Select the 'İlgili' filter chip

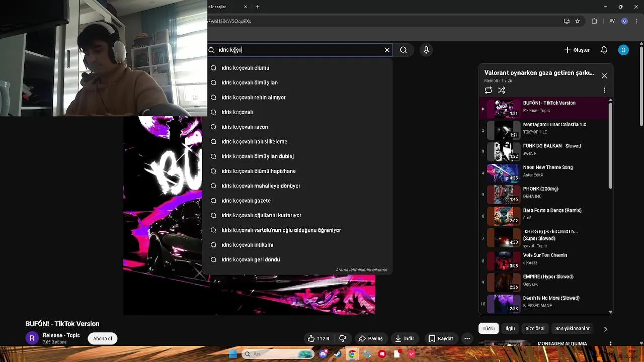pyautogui.click(x=510, y=329)
